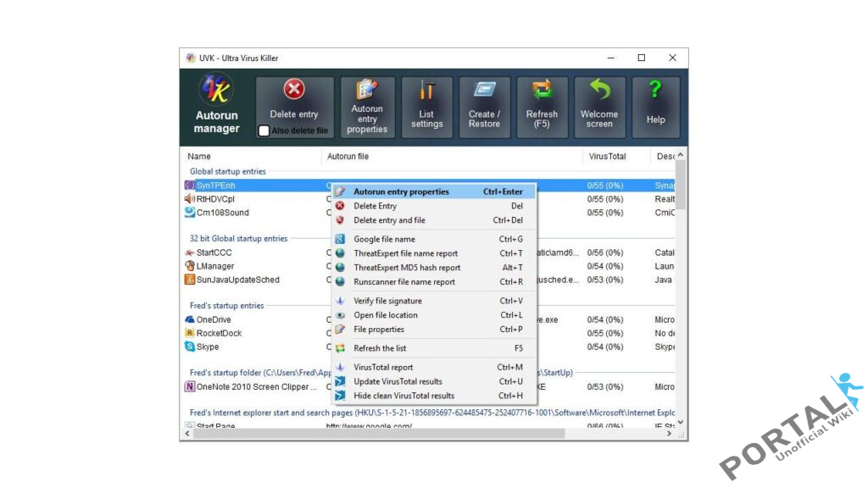Click the LManager entry icon
The height and width of the screenshot is (488, 868).
pyautogui.click(x=189, y=266)
